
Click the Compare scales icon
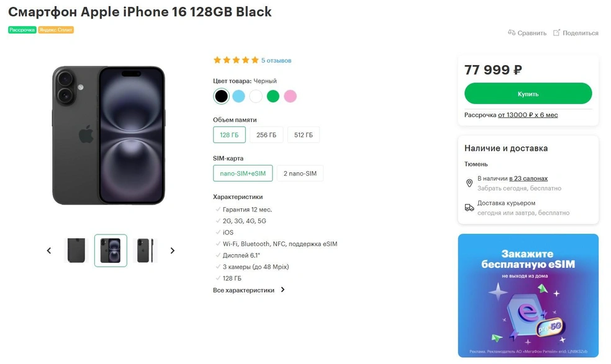click(512, 33)
